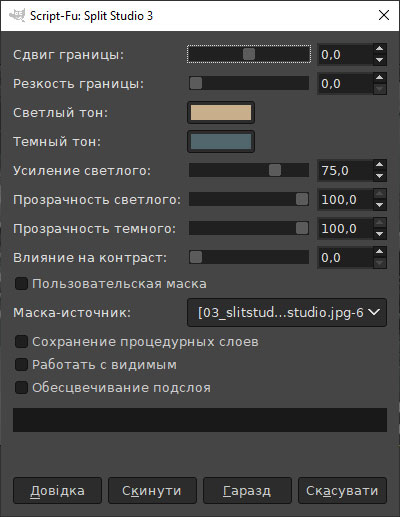Viewport: 400px width, 517px height.
Task: Click the Сдвиг границы slider
Action: 249,54
